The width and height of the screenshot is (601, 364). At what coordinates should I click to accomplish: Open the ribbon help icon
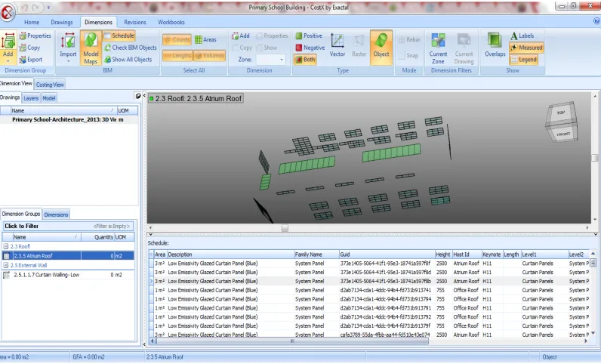(x=596, y=22)
